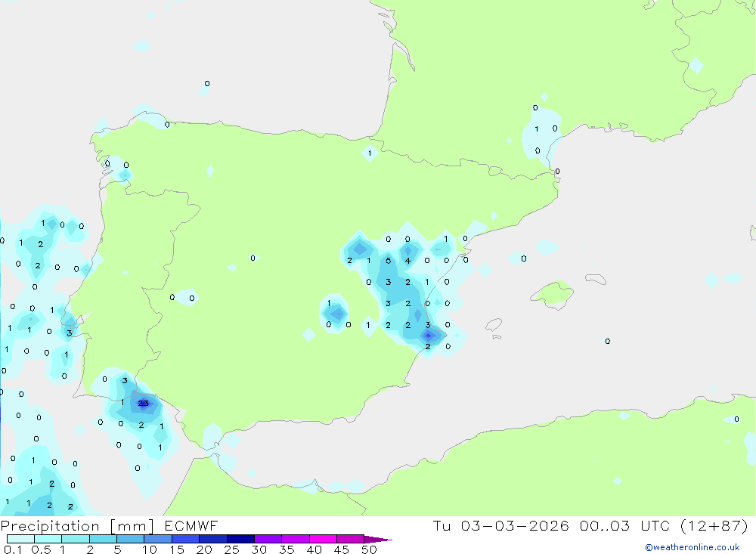Screen dimensions: 756x554
Task: Pick the 25–30 mm violet legend swatch
Action: click(240, 539)
